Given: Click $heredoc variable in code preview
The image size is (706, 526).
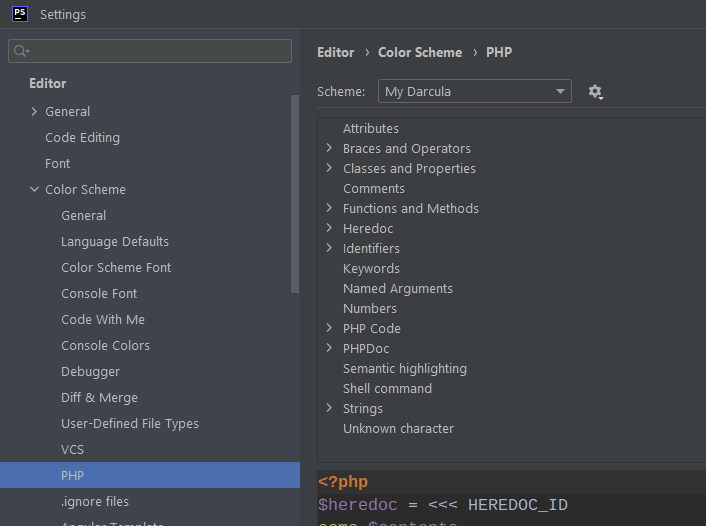Looking at the screenshot, I should click(358, 505).
